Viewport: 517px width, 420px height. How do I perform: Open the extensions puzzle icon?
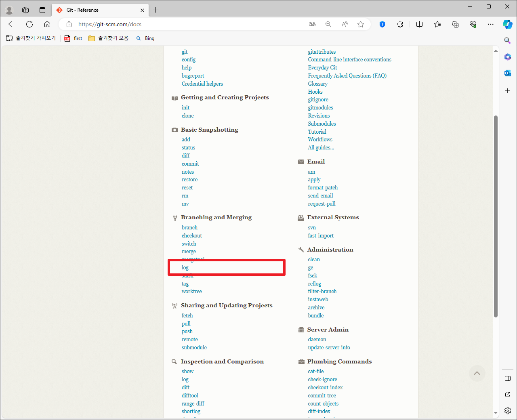coord(400,24)
